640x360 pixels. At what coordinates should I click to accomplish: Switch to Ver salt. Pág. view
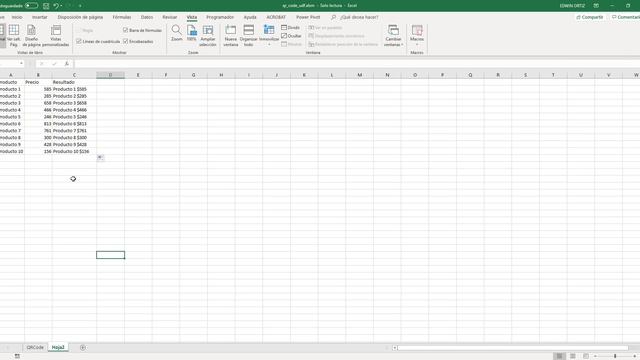[13, 36]
